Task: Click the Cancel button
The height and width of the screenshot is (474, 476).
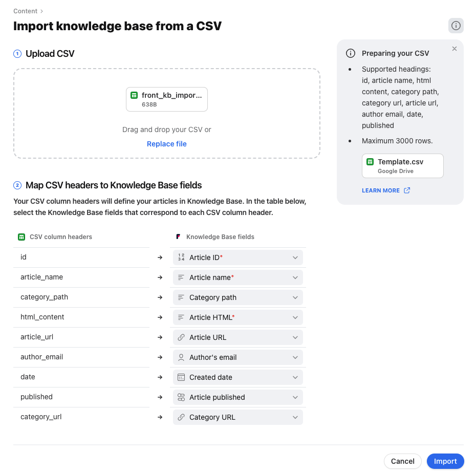Action: (402, 461)
